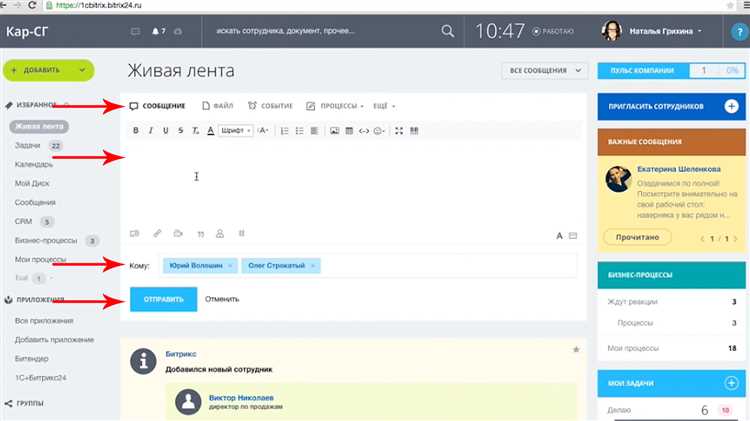
Task: Open the Процессы tab dropdown
Action: (335, 106)
